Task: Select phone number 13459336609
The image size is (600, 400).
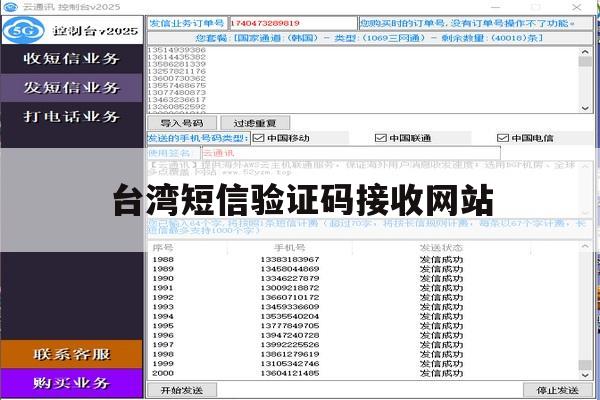Action: (x=290, y=307)
